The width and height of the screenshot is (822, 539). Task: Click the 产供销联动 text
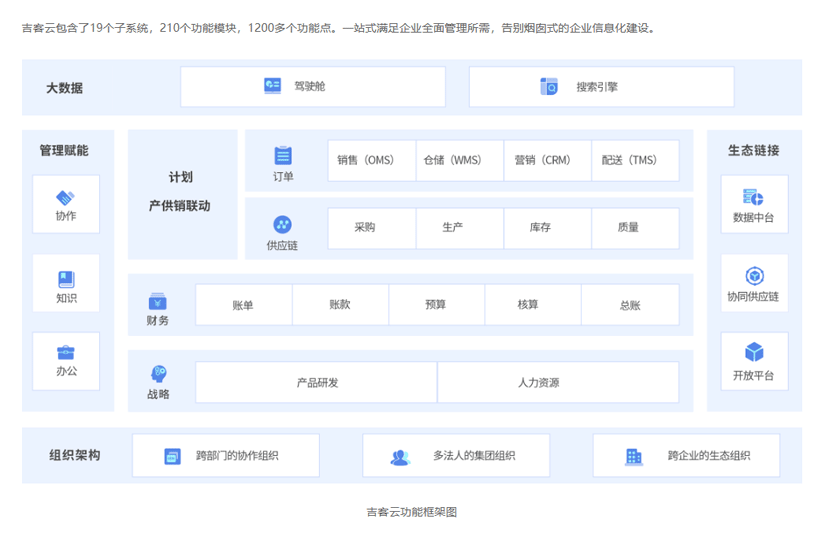coord(180,206)
